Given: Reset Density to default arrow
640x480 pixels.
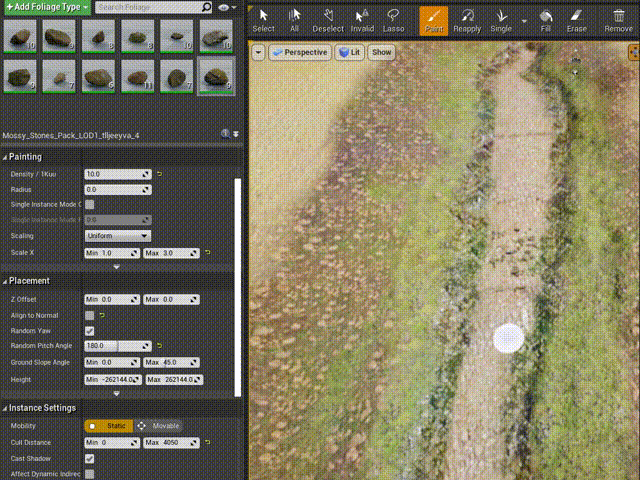Looking at the screenshot, I should tap(160, 174).
